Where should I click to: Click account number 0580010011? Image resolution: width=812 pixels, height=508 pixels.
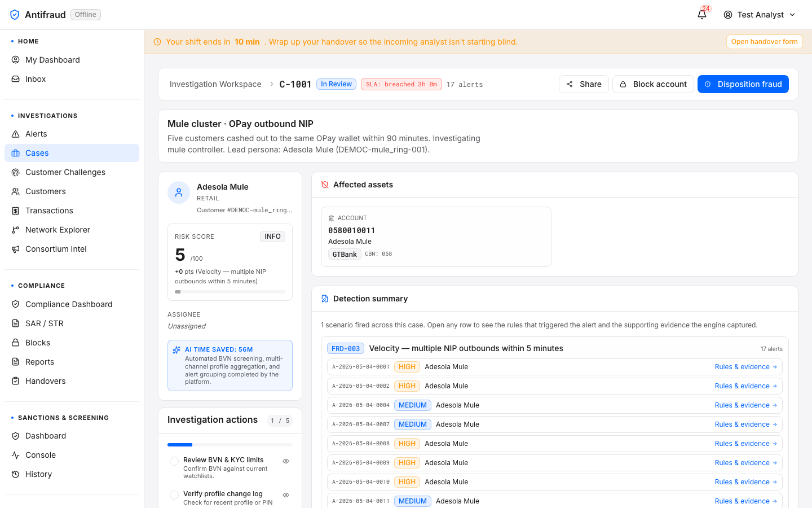(x=351, y=230)
